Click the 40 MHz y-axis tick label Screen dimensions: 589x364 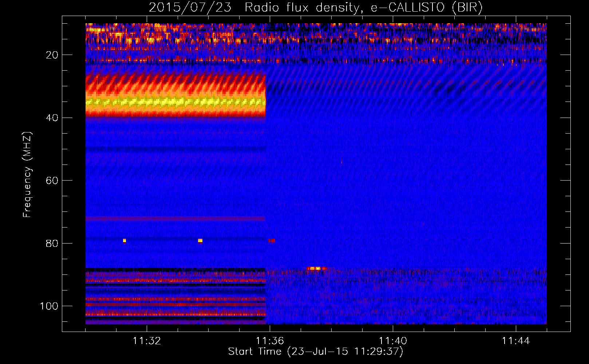[52, 118]
